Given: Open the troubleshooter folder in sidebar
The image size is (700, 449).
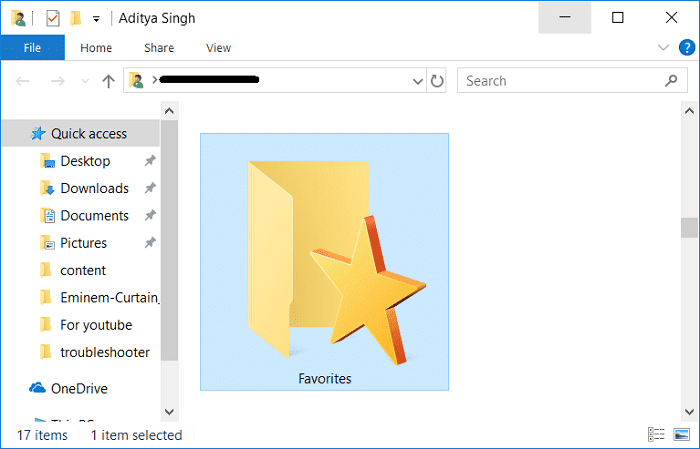Looking at the screenshot, I should point(105,352).
